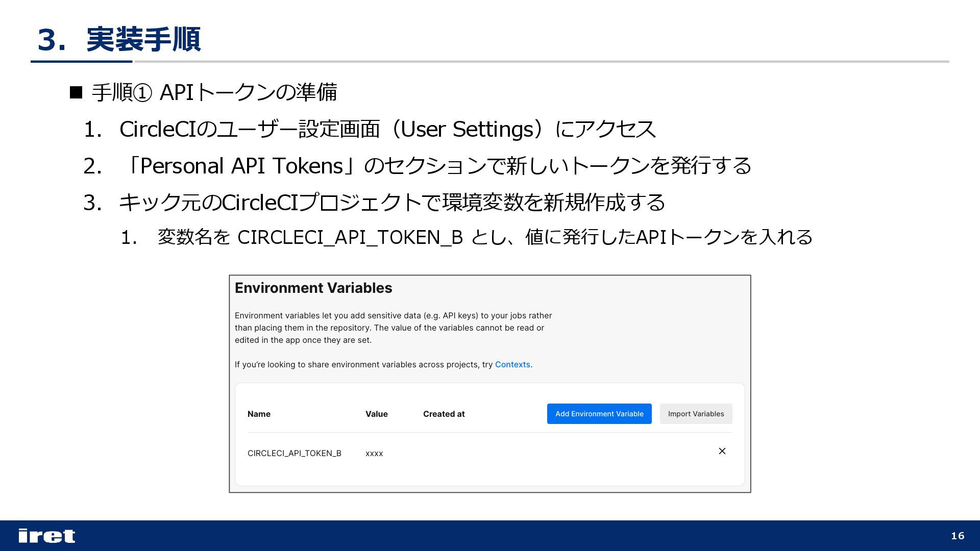Click the Add Environment Variable button
Image resolution: width=980 pixels, height=551 pixels.
[x=599, y=414]
